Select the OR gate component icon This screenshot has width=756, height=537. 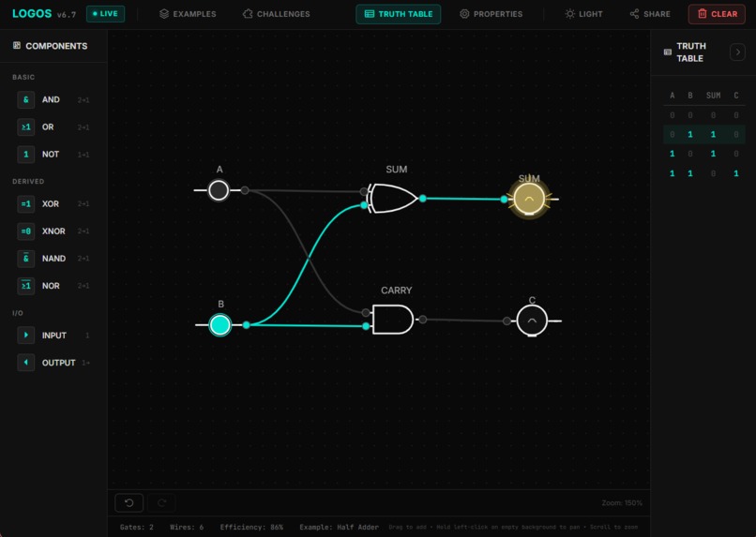[26, 127]
